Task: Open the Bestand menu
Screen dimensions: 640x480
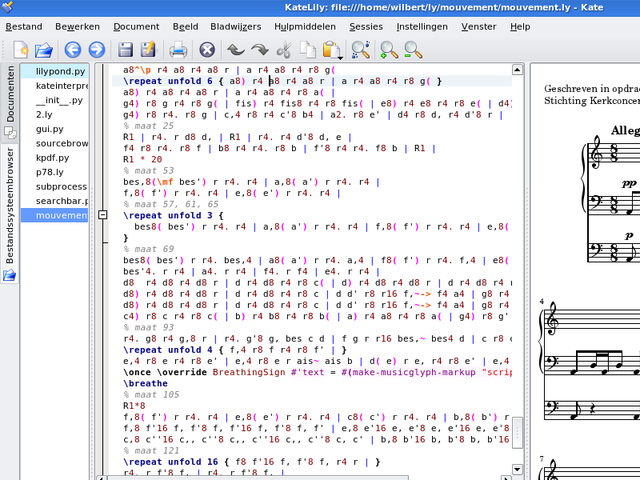Action: click(24, 27)
